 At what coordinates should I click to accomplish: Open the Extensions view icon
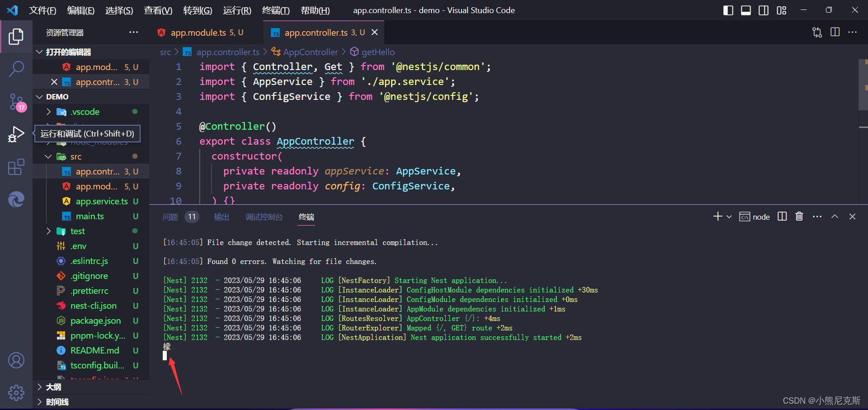pos(16,167)
